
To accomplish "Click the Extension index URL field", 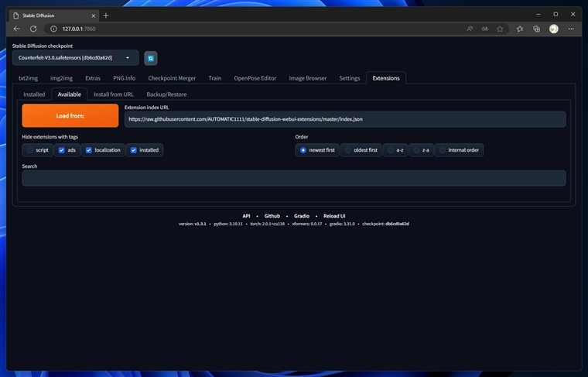I will click(x=344, y=119).
